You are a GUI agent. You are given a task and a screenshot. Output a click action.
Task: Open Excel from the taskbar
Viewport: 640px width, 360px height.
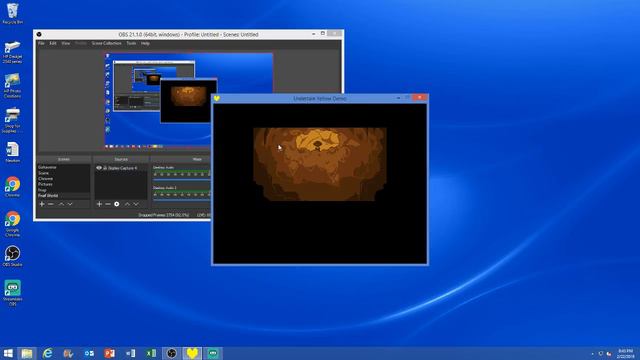point(151,353)
